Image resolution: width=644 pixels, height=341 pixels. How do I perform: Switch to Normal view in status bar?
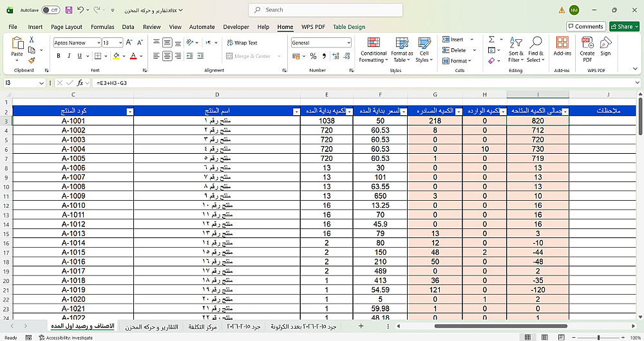(528, 337)
